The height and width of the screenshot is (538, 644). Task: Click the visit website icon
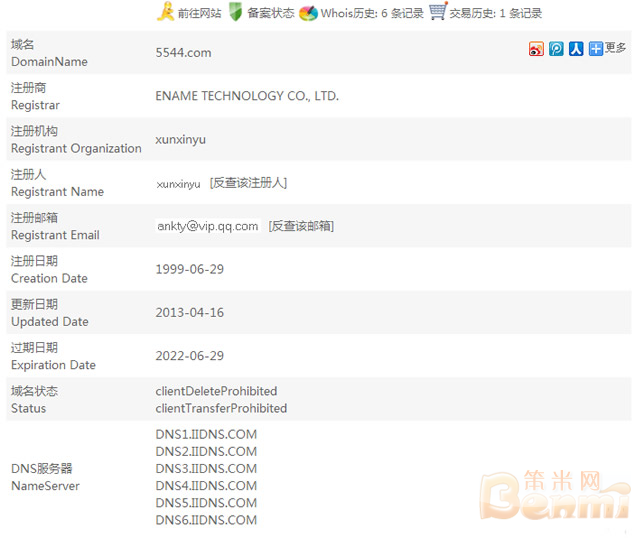(x=166, y=11)
